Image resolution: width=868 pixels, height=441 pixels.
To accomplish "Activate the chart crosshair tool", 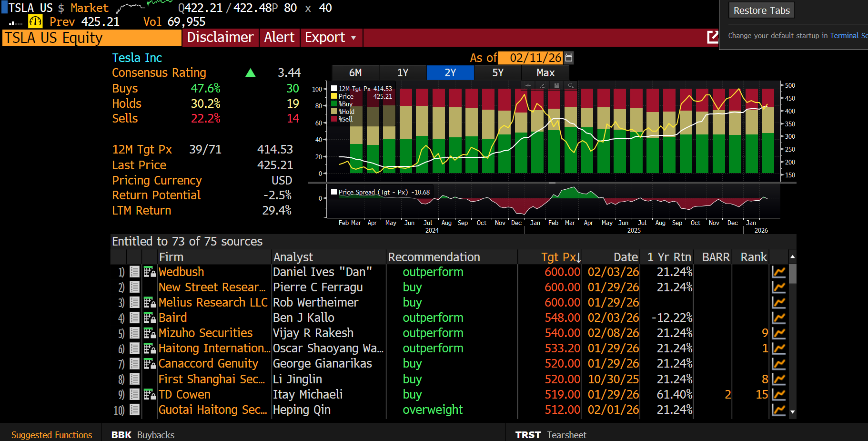I will [528, 85].
